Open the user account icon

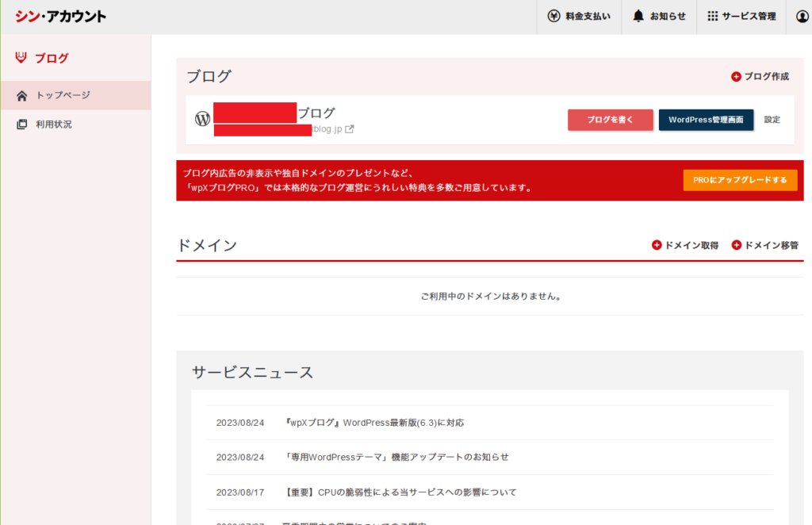(x=802, y=17)
